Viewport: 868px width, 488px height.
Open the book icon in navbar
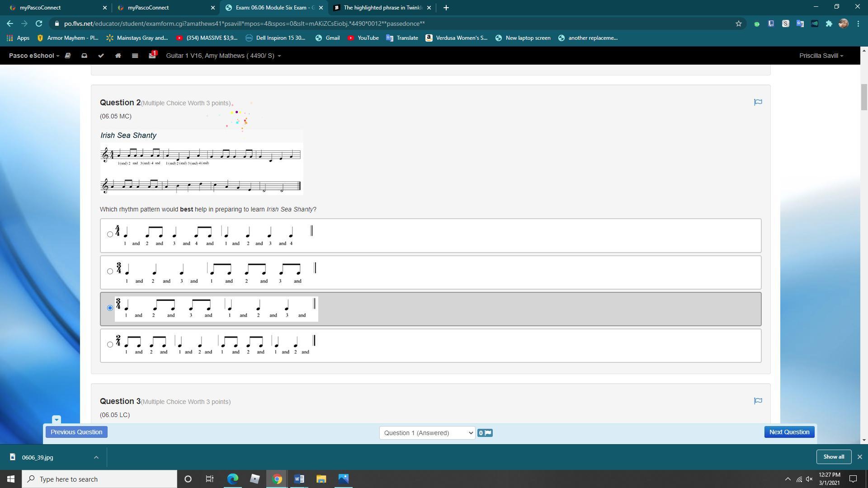68,56
